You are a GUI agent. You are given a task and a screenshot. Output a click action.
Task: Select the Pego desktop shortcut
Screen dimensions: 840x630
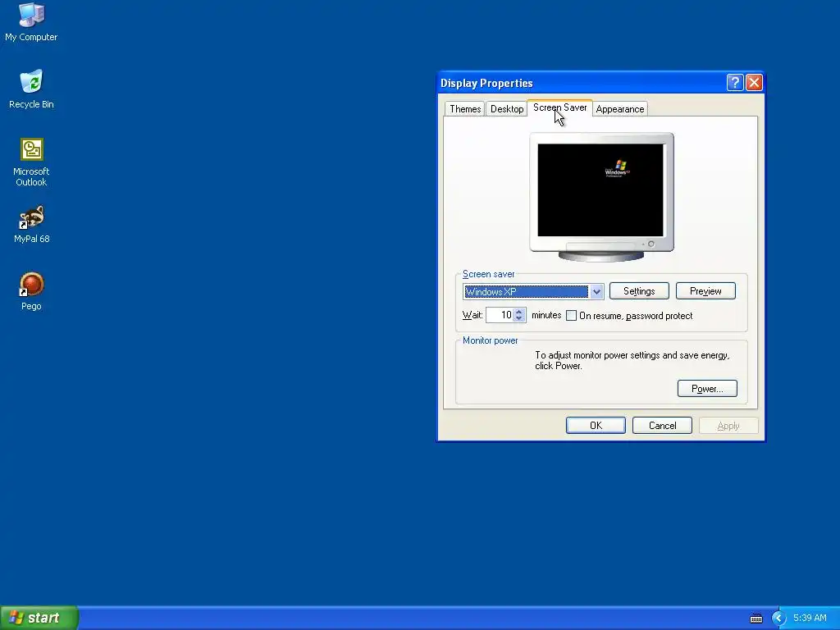pyautogui.click(x=31, y=291)
